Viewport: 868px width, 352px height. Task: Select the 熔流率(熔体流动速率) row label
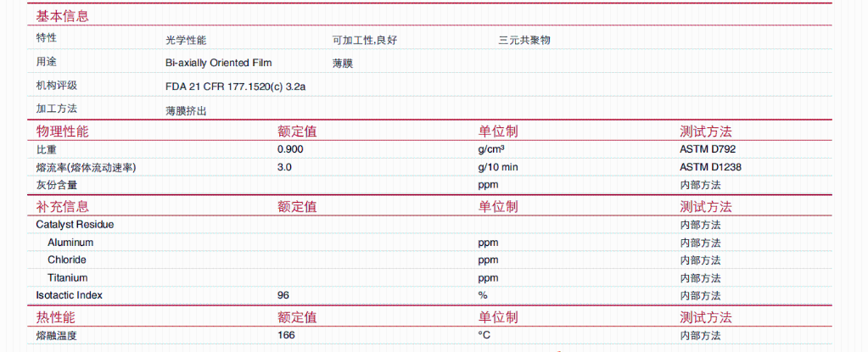pos(86,167)
